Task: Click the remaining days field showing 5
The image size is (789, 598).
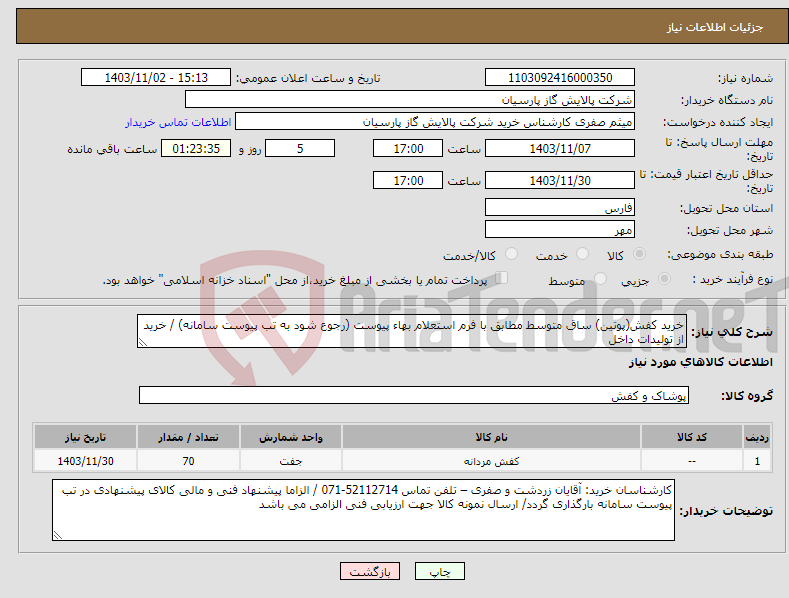Action: [300, 148]
